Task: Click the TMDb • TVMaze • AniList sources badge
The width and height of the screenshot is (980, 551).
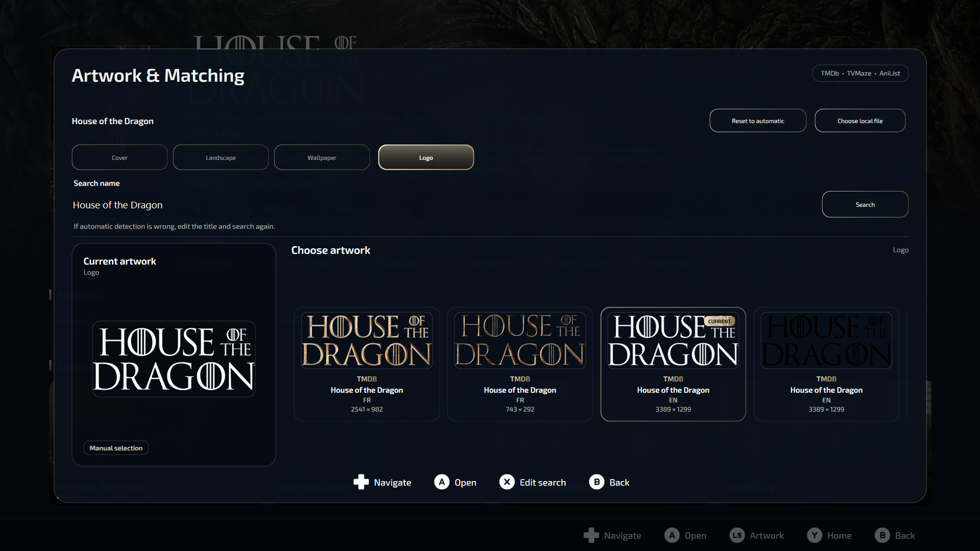Action: point(861,73)
